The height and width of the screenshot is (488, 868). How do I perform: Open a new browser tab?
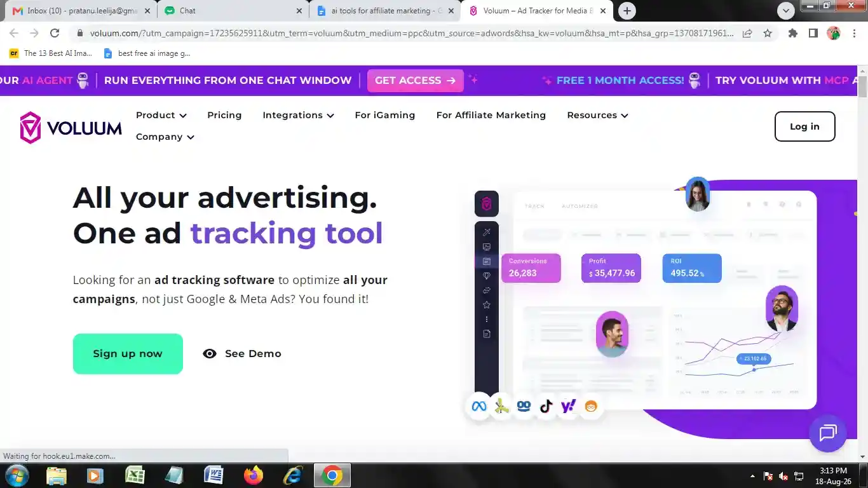coord(627,11)
